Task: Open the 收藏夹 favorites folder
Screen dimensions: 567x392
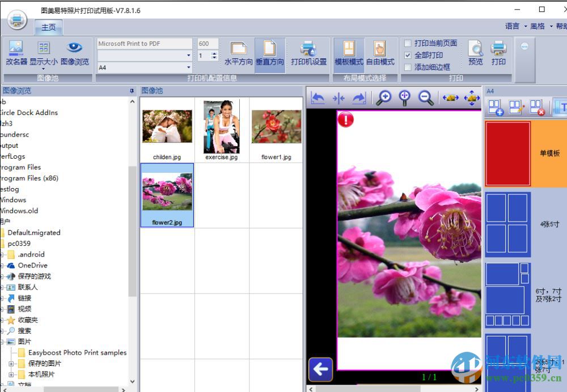Action: (28, 320)
